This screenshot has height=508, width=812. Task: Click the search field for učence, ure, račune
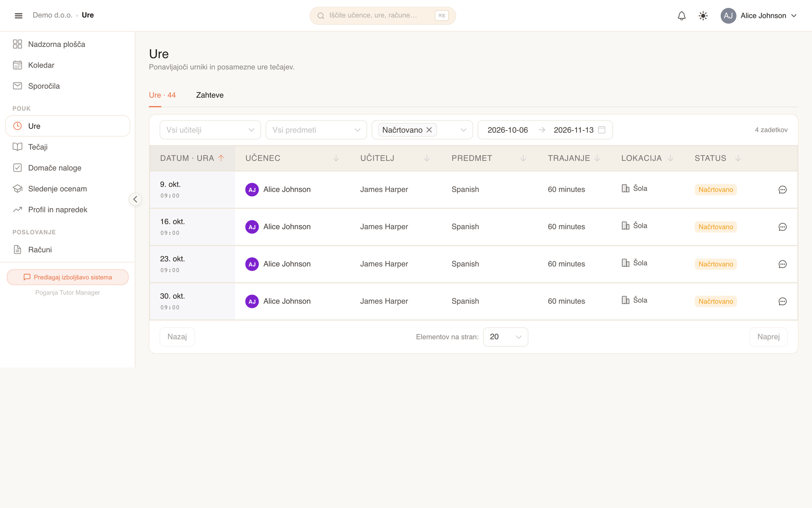coord(382,15)
